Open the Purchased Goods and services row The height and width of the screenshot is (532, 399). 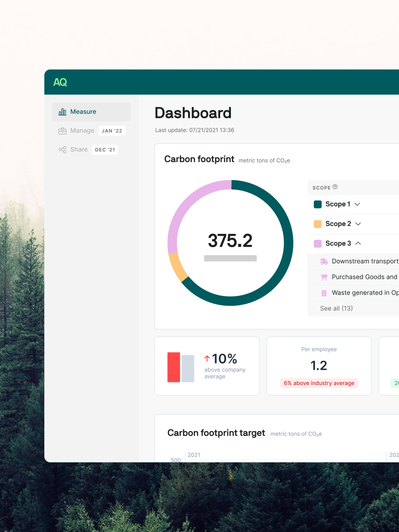point(354,277)
